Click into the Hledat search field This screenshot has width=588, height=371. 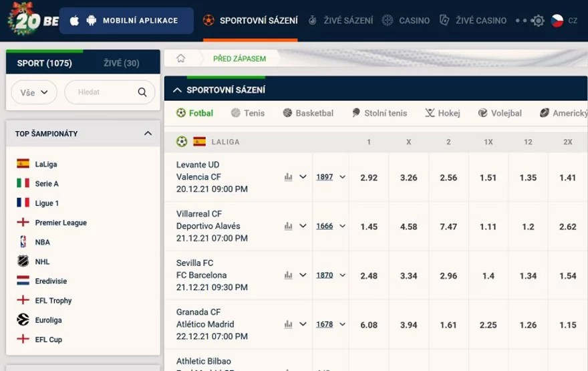(104, 93)
